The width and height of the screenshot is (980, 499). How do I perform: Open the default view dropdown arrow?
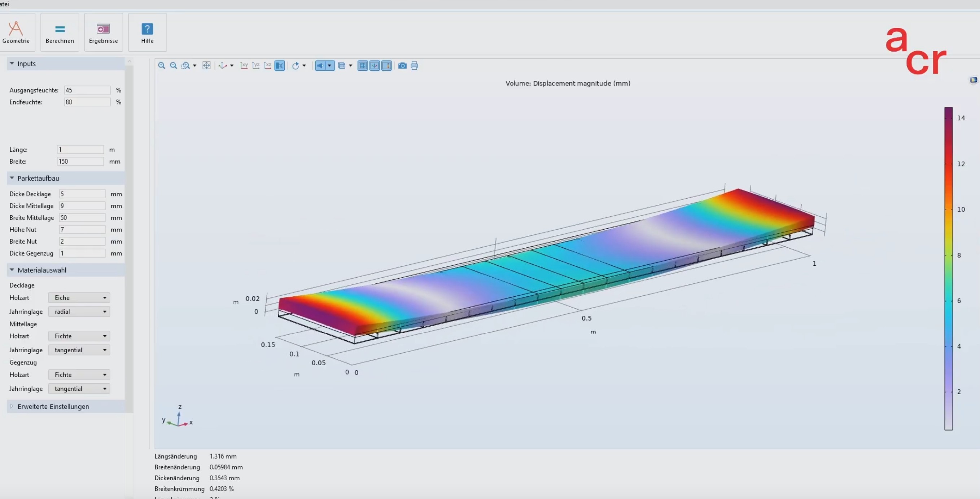tap(232, 66)
